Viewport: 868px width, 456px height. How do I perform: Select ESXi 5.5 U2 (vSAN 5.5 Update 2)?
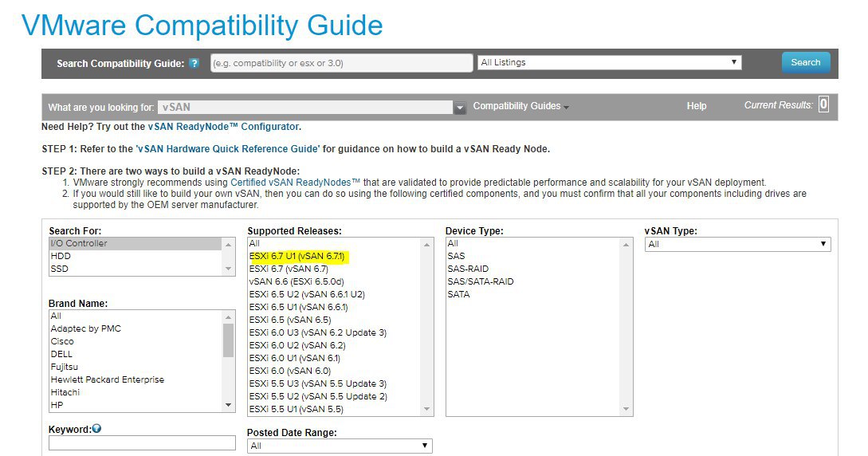point(334,396)
